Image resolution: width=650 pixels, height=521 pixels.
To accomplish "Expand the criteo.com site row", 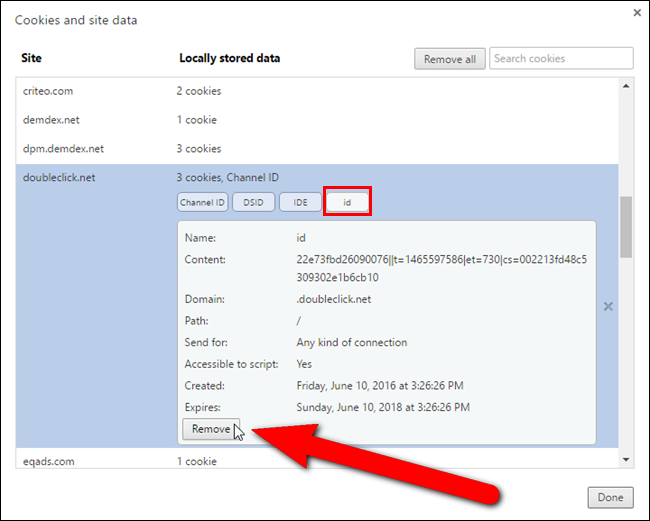I will click(317, 91).
